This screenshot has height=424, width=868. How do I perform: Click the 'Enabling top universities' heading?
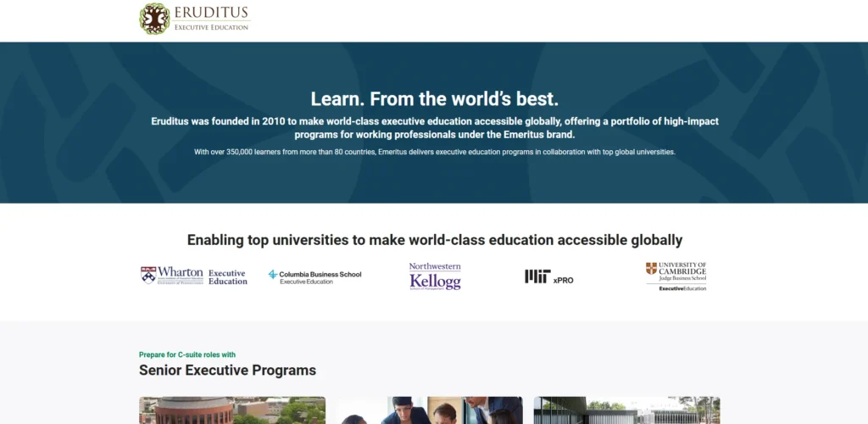(x=435, y=240)
